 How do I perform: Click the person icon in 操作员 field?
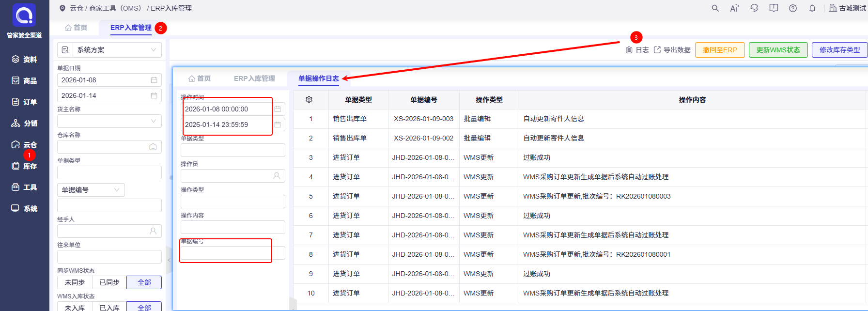pyautogui.click(x=277, y=176)
